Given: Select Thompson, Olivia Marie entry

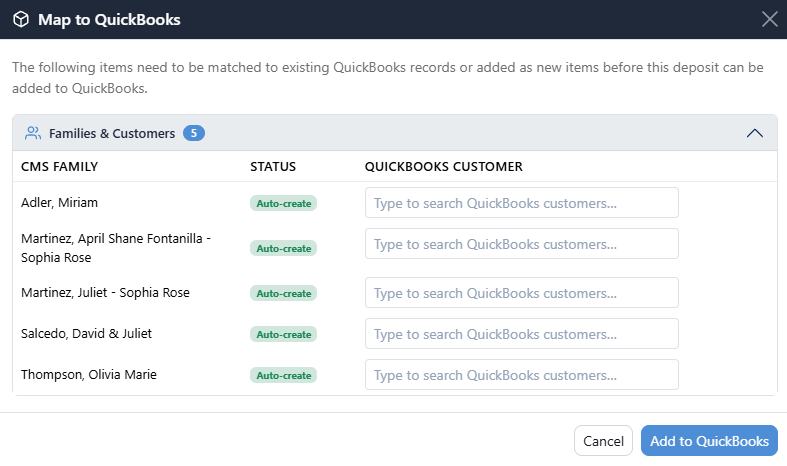Looking at the screenshot, I should click(x=89, y=375).
